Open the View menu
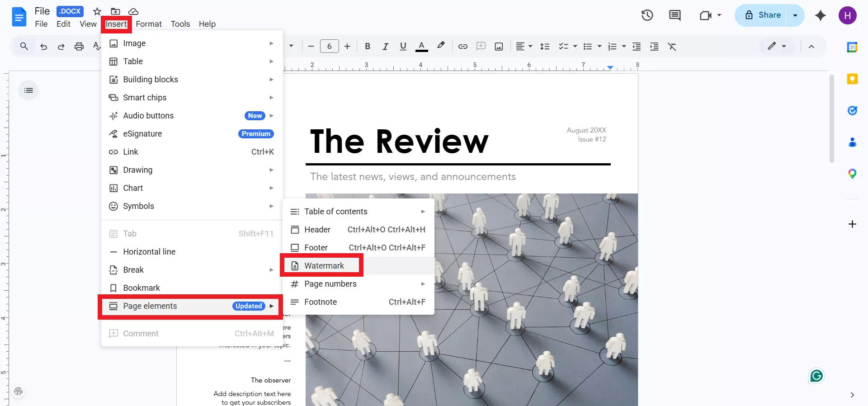The image size is (868, 406). pos(88,24)
